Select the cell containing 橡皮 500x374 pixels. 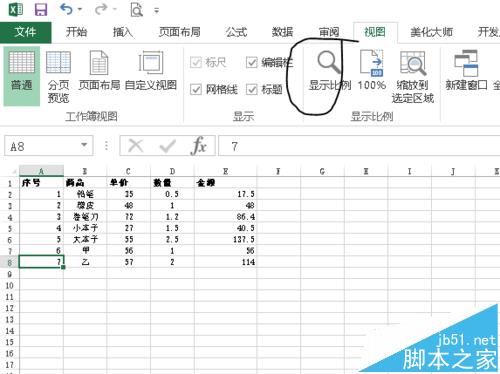pyautogui.click(x=85, y=206)
